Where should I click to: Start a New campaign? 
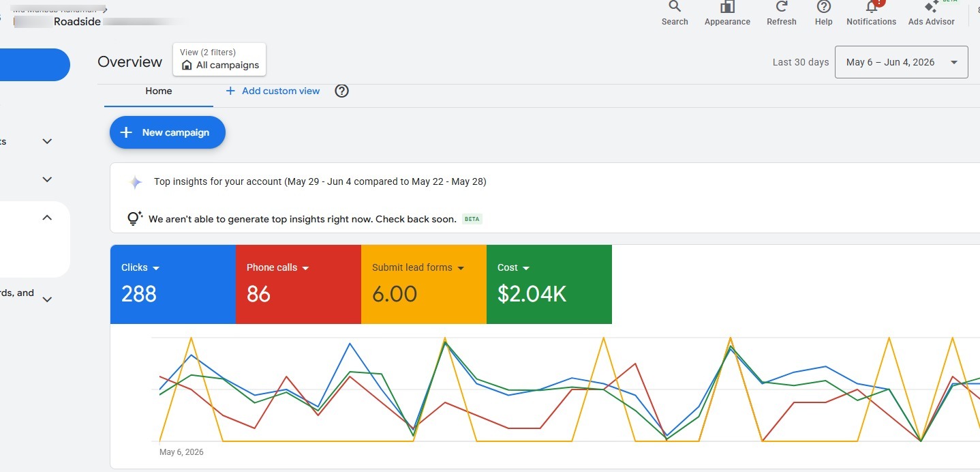coord(168,132)
